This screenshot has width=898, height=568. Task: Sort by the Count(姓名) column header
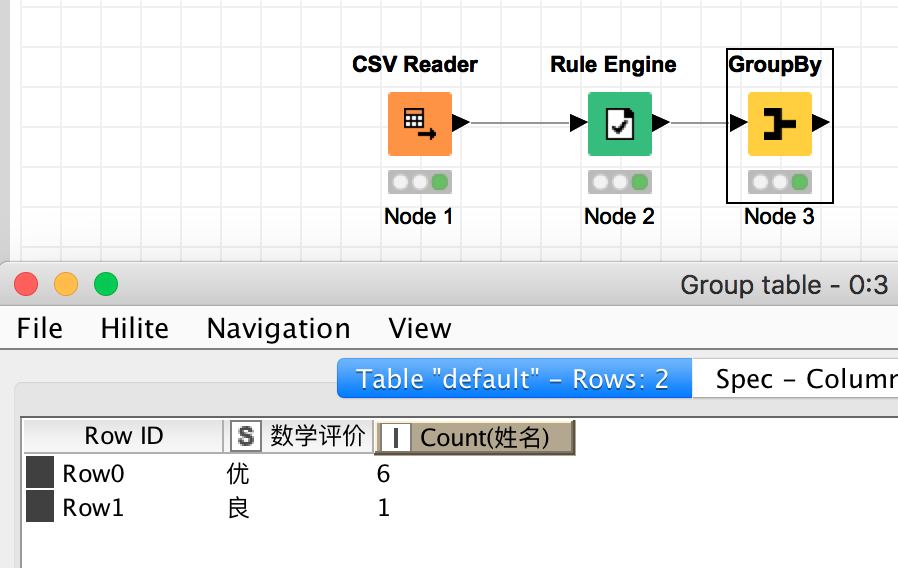[x=475, y=437]
